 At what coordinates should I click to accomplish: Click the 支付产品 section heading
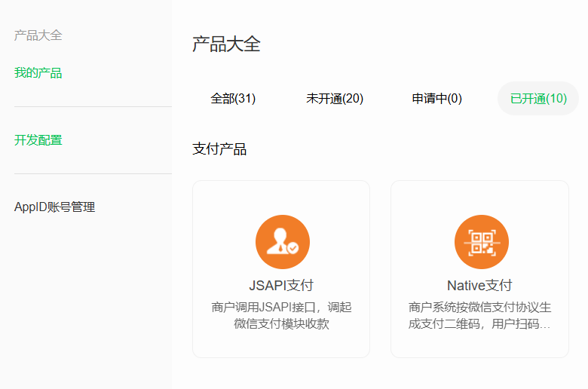(x=219, y=149)
